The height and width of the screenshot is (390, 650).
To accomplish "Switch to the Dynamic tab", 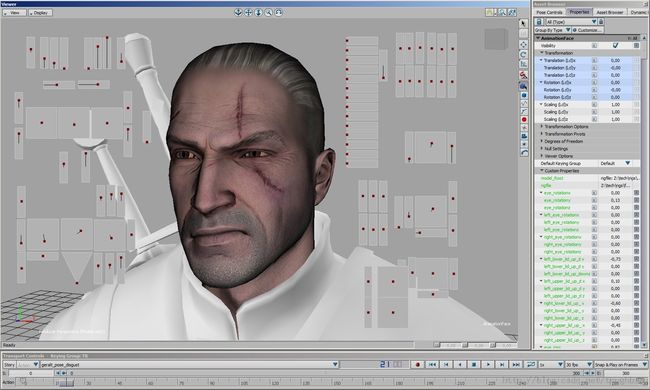I will point(638,12).
